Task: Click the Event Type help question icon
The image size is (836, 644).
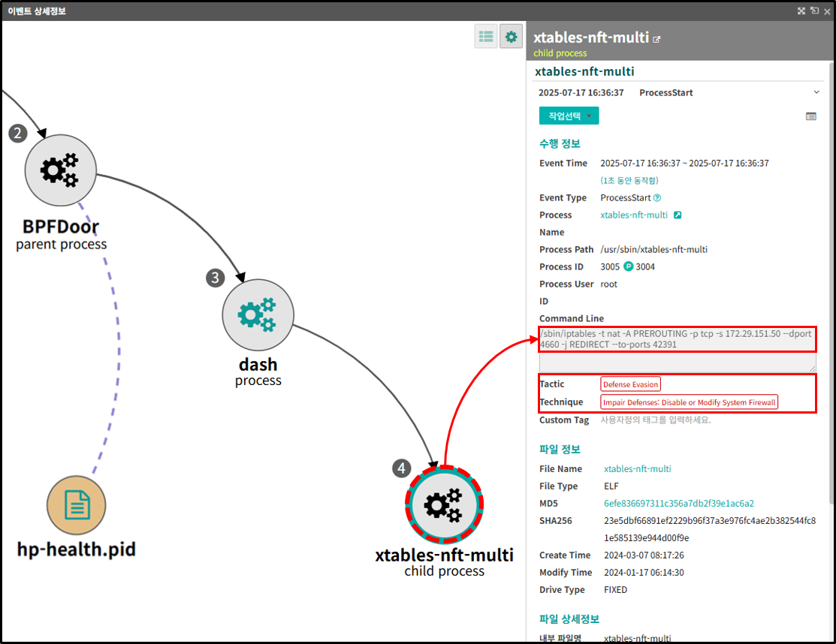Action: [657, 197]
